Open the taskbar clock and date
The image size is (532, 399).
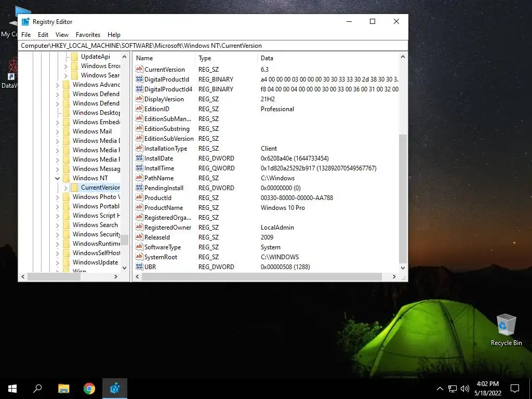[487, 389]
